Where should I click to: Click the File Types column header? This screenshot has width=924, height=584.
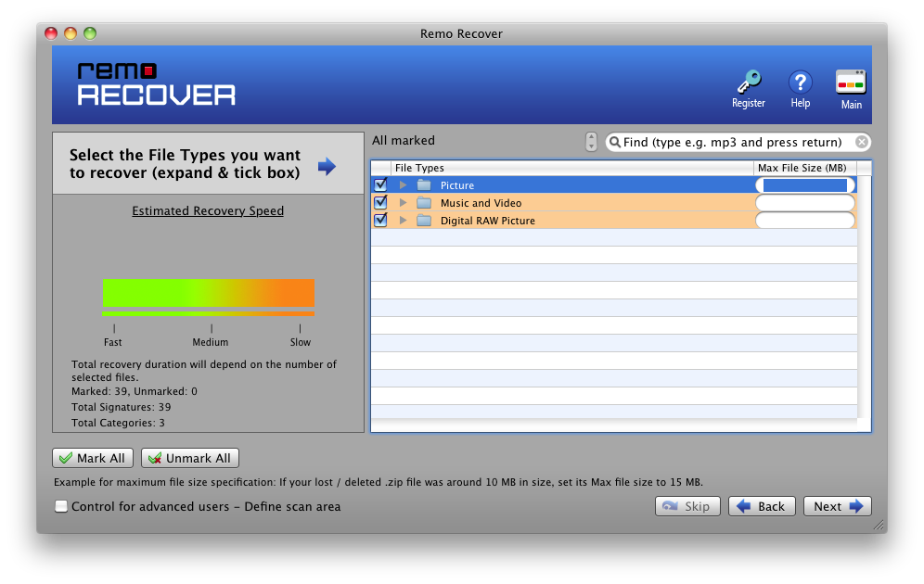(572, 168)
